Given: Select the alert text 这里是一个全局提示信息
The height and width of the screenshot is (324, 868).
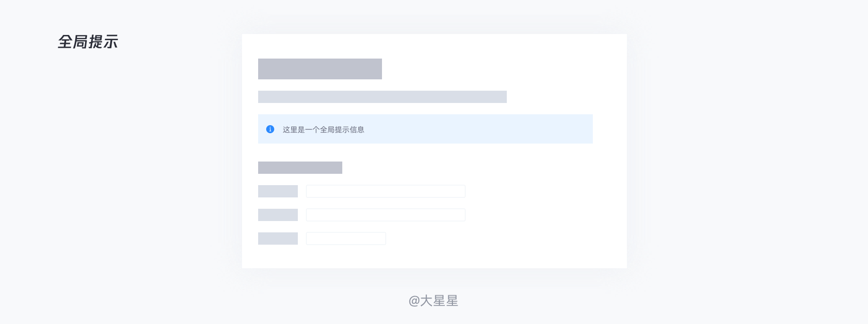Looking at the screenshot, I should 323,129.
